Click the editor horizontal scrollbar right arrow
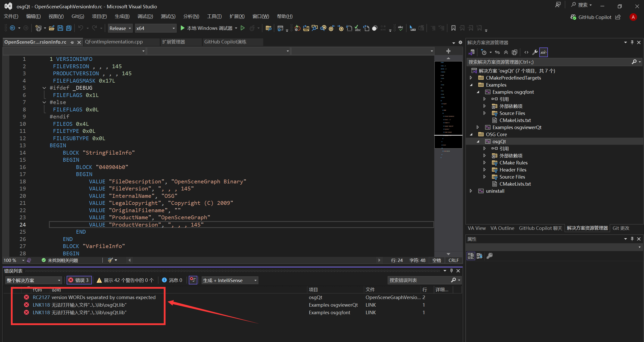The height and width of the screenshot is (342, 644). click(379, 260)
